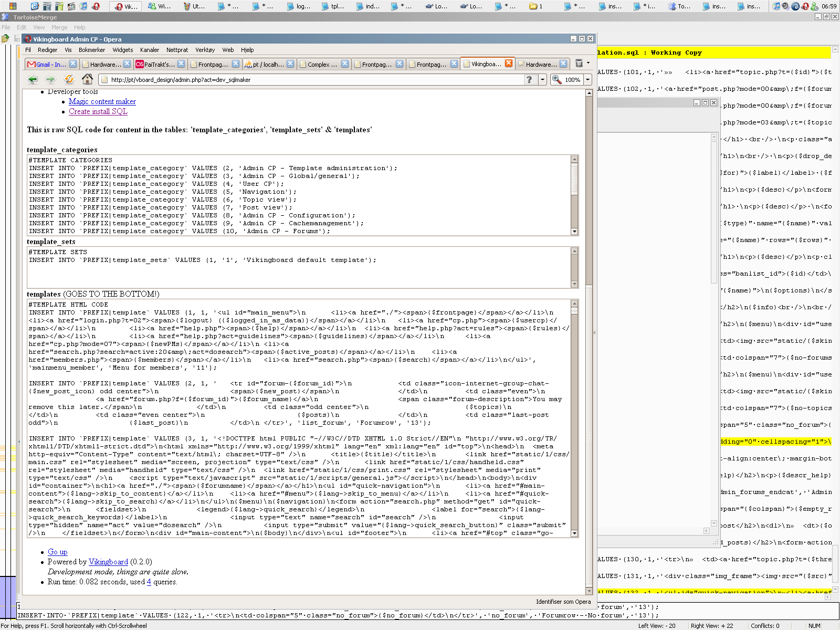Open Opera's Verktøy menu

(205, 50)
